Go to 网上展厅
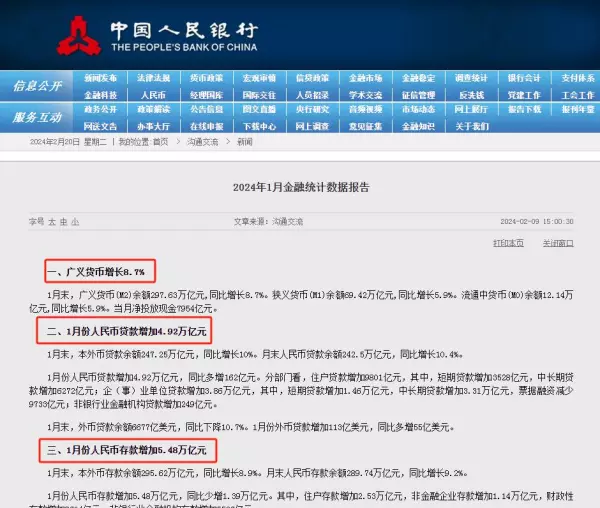600x508 pixels. coord(471,109)
